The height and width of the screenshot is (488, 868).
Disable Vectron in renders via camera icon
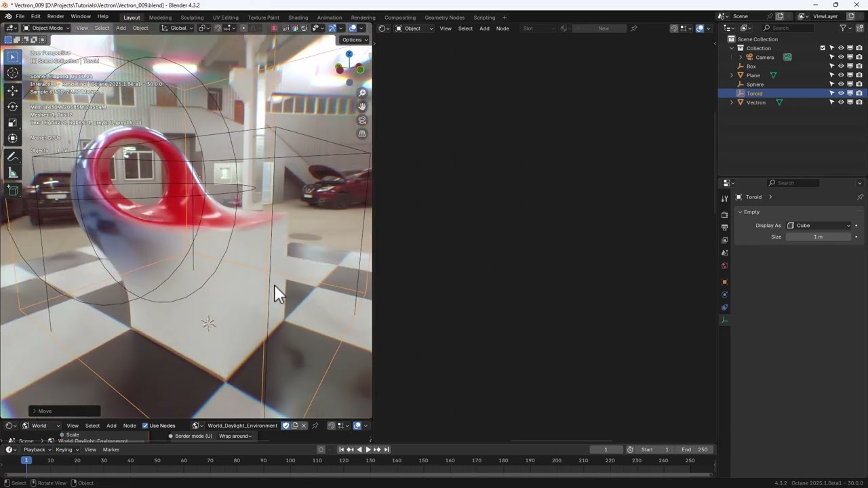859,102
